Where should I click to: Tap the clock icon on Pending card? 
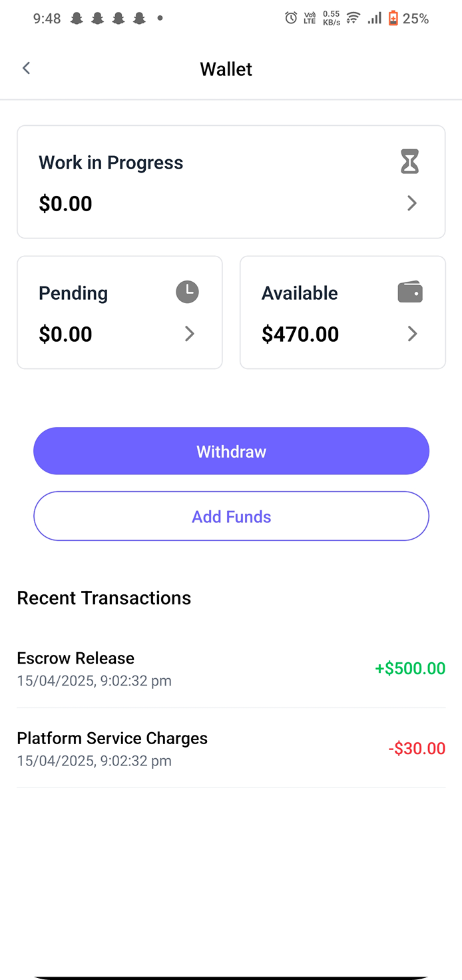[x=187, y=292]
